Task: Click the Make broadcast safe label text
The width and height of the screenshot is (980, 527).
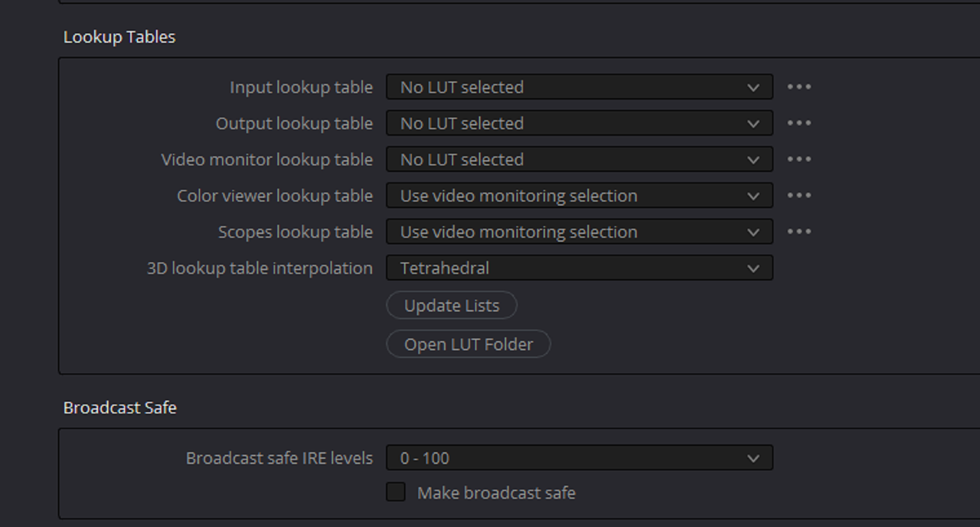Action: pyautogui.click(x=496, y=493)
